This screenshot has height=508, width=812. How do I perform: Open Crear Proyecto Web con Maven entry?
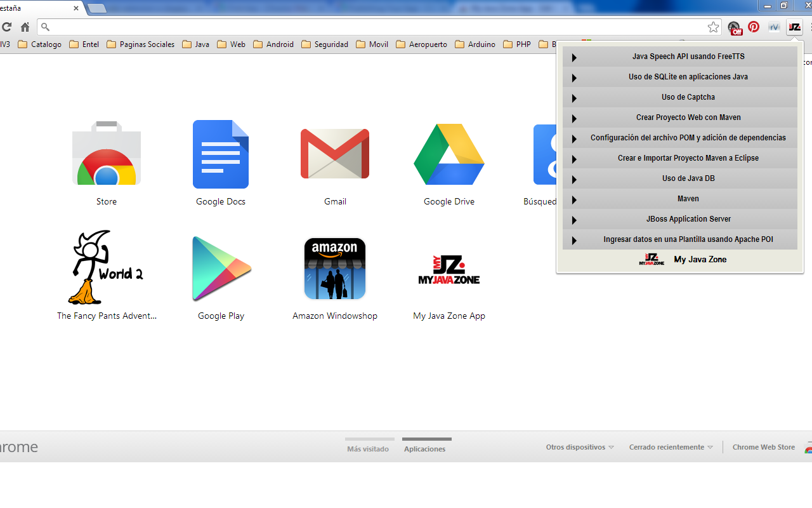[x=688, y=117]
